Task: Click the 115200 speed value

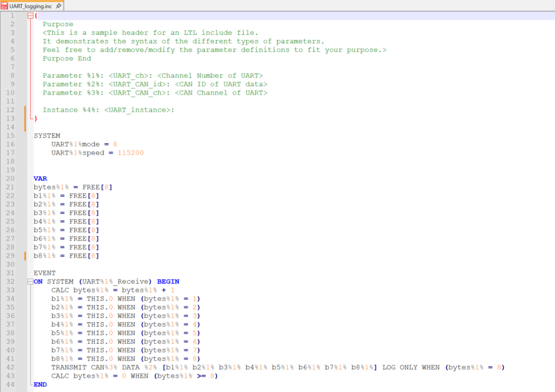Action: point(131,153)
